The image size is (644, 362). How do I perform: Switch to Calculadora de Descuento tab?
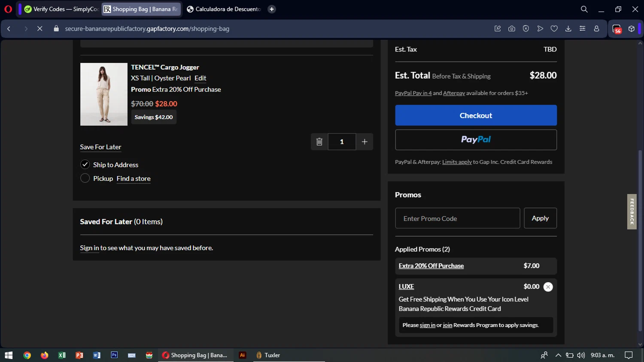[224, 9]
